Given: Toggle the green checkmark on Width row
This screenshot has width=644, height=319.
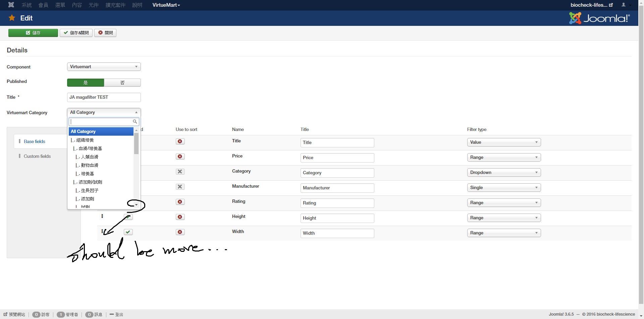Looking at the screenshot, I should (x=128, y=232).
